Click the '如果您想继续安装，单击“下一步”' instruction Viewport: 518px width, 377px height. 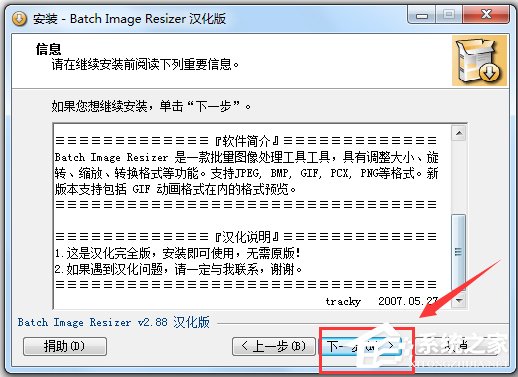(152, 107)
